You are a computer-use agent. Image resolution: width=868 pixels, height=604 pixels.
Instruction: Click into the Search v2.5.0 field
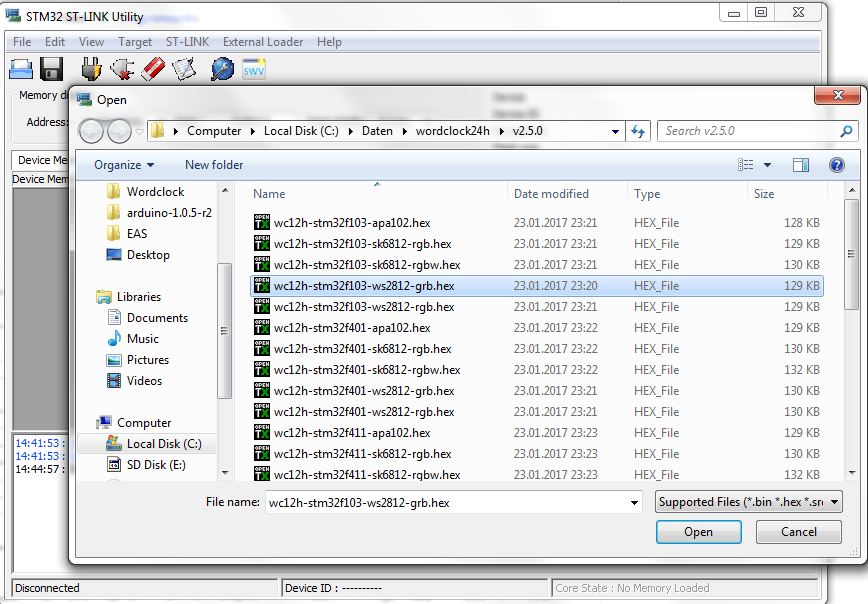pyautogui.click(x=750, y=131)
